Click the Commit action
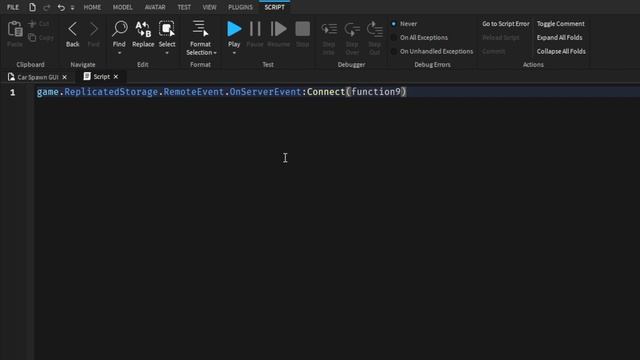This screenshot has width=640, height=360. point(494,51)
